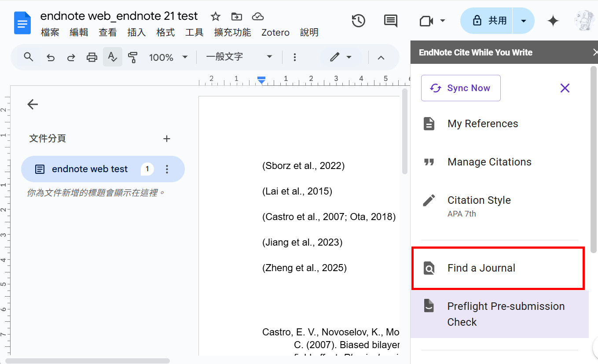Open the comments icon

click(391, 21)
